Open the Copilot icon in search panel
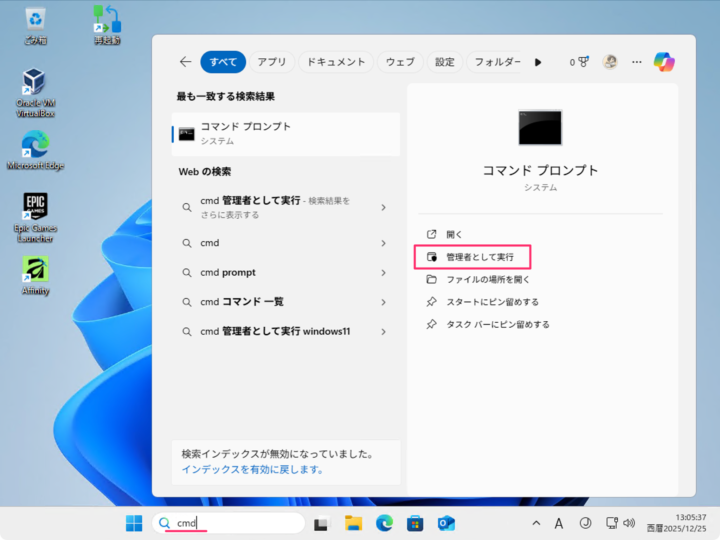Image resolution: width=720 pixels, height=540 pixels. click(664, 62)
